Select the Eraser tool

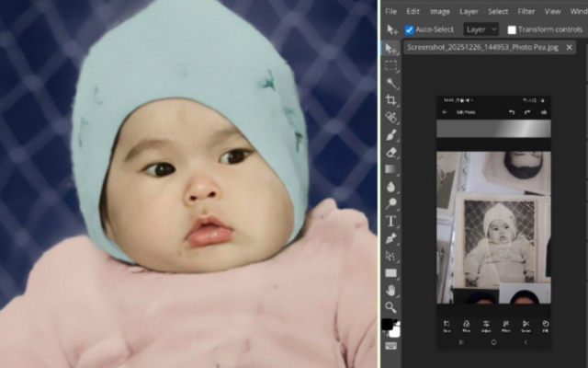coord(391,152)
